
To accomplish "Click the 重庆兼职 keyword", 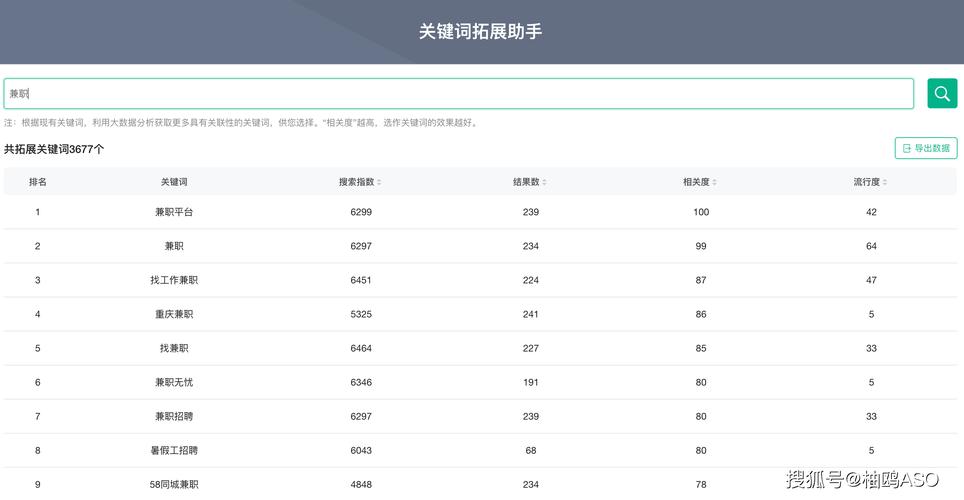I will tap(174, 314).
